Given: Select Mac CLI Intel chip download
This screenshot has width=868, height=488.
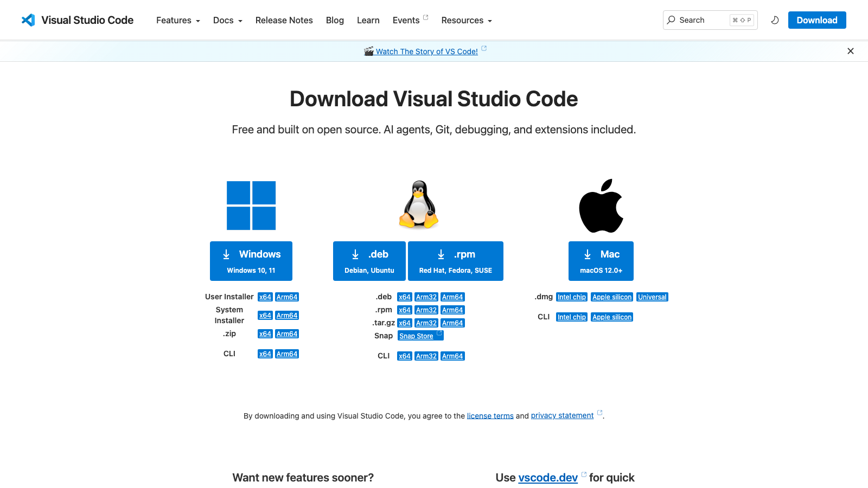Looking at the screenshot, I should 572,317.
